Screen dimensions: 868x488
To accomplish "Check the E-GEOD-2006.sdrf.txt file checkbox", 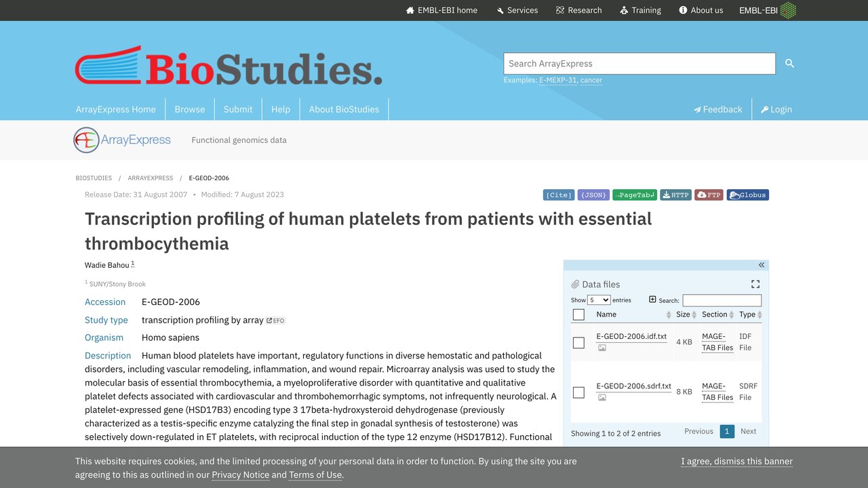I will click(x=578, y=392).
